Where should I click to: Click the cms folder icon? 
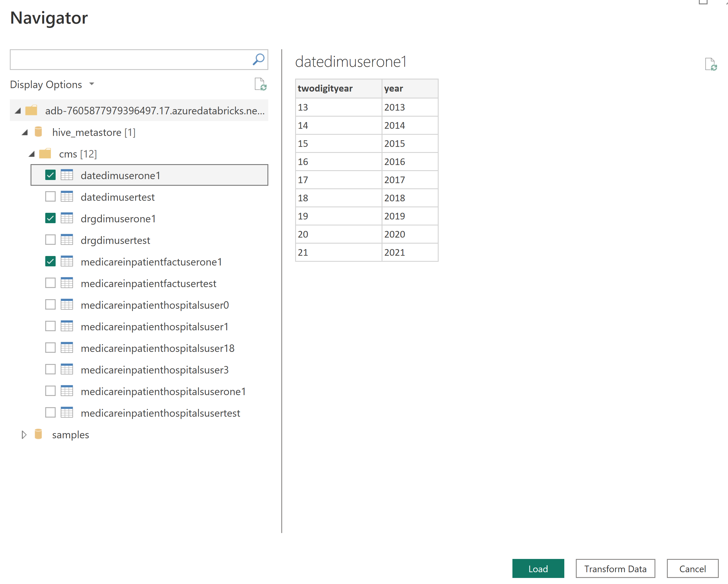point(45,154)
